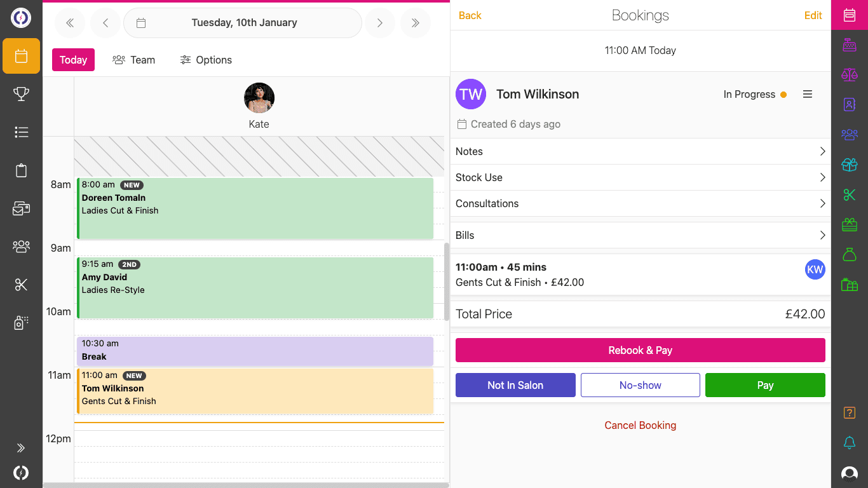Expand the left sidebar with double chevron
Image resolution: width=868 pixels, height=488 pixels.
21,448
